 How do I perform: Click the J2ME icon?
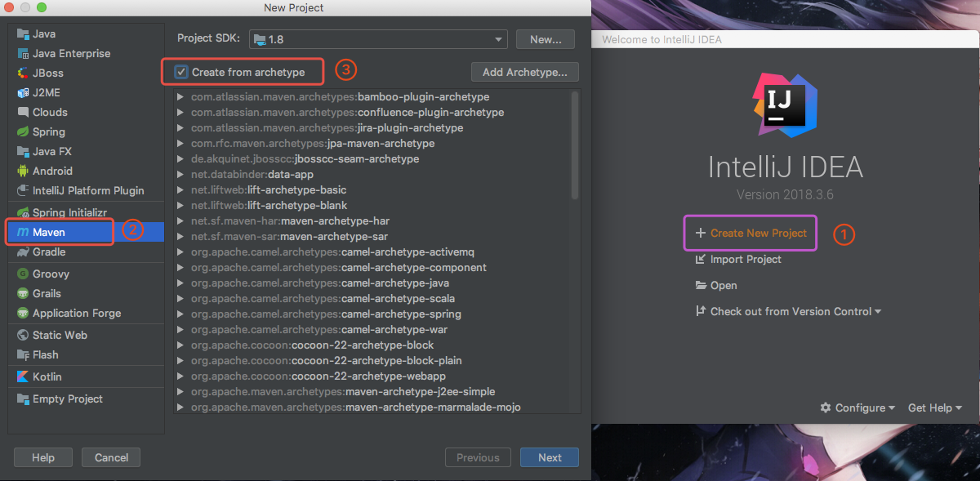[x=23, y=93]
